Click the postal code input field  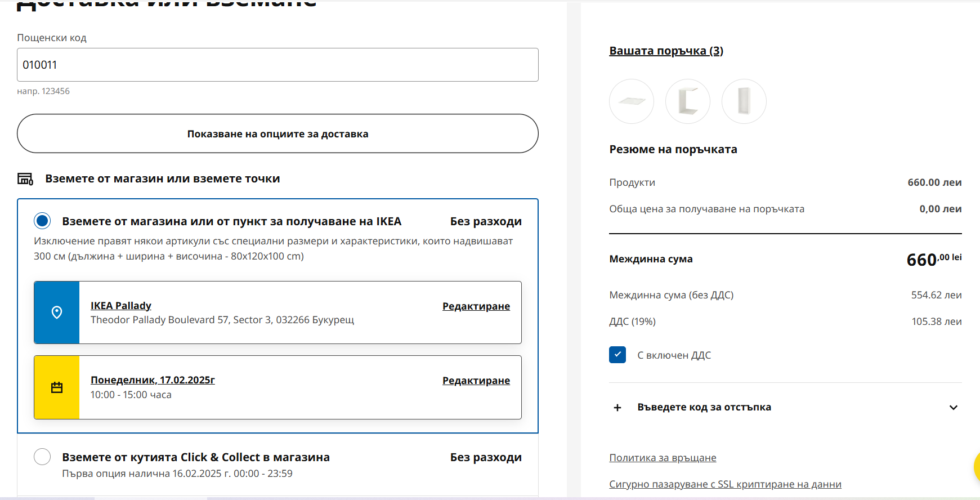[278, 65]
